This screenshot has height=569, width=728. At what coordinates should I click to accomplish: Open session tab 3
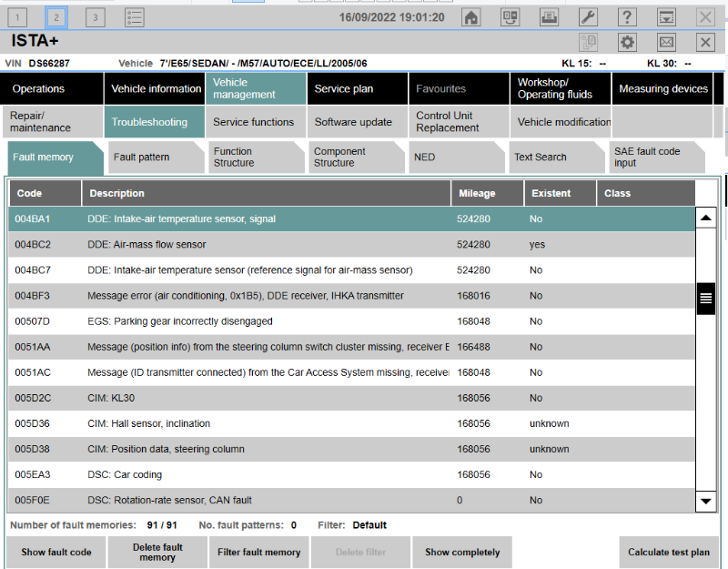96,17
